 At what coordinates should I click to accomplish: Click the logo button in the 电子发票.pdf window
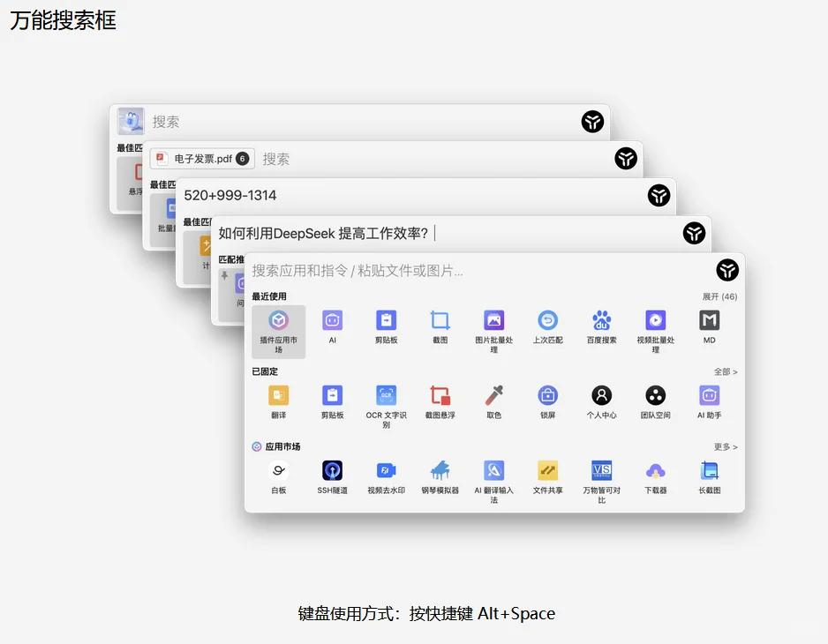click(626, 159)
